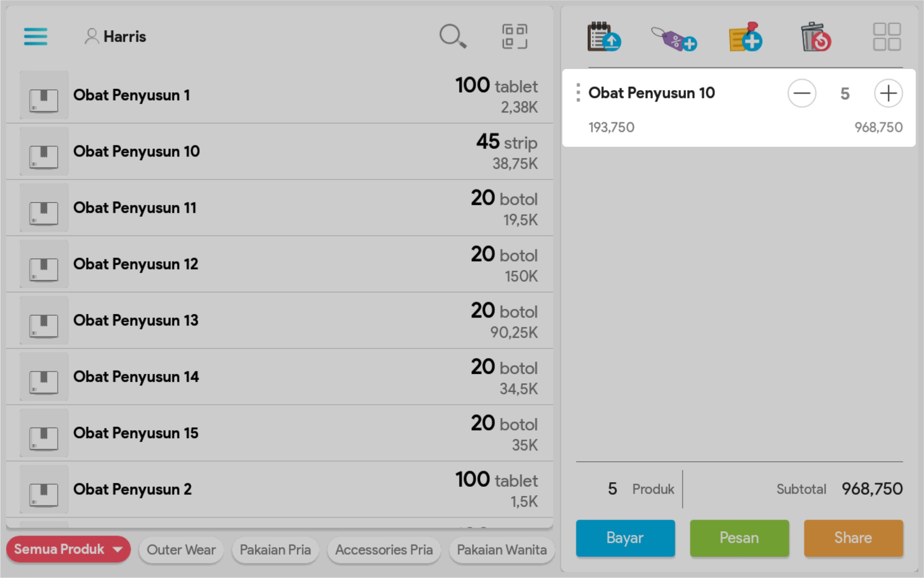Image resolution: width=924 pixels, height=578 pixels.
Task: Decrease quantity of Obat Penyusun 10
Action: click(x=801, y=93)
